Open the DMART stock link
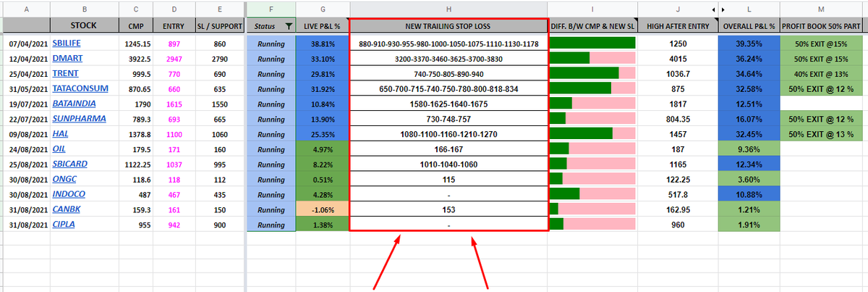This screenshot has height=292, width=868. click(66, 59)
